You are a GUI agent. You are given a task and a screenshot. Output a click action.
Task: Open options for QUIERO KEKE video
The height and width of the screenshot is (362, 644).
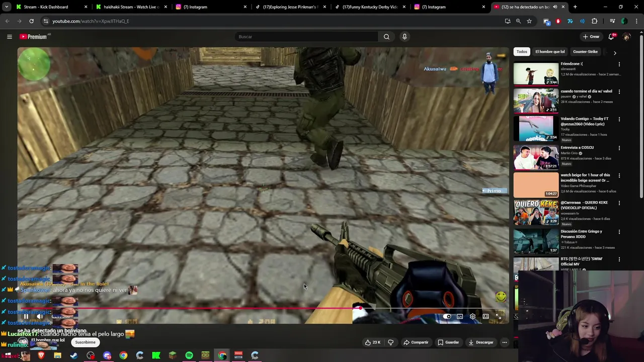click(x=619, y=203)
